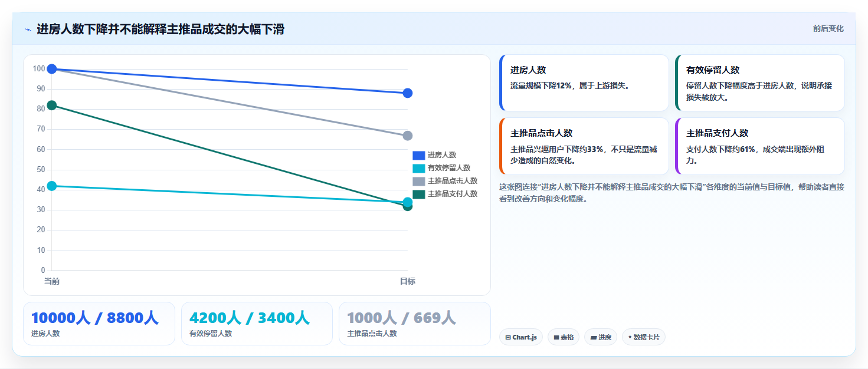Toggle 主推品支付人数 legend green swatch

pos(418,194)
